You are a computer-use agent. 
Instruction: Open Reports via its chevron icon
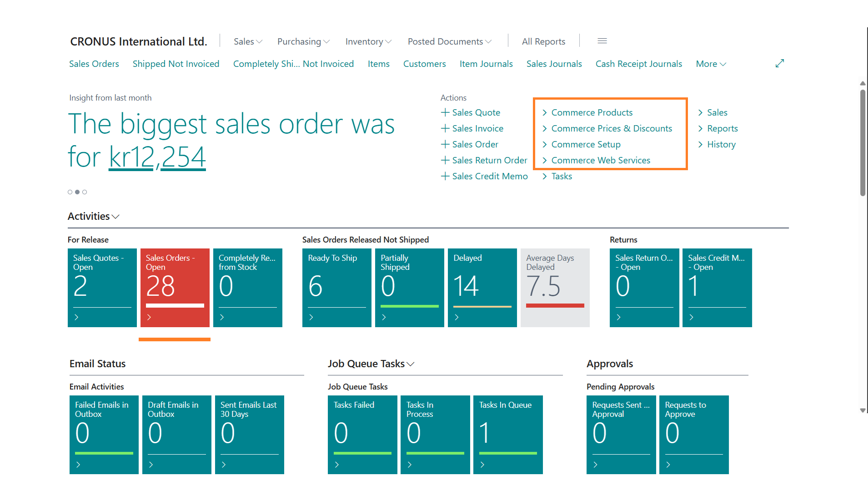[700, 128]
